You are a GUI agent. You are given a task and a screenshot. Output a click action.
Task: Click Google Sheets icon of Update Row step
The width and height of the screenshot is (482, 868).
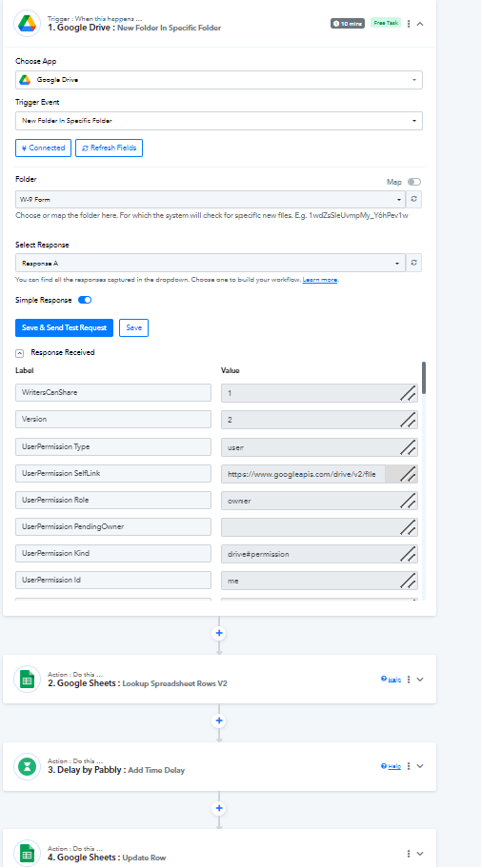pyautogui.click(x=27, y=854)
